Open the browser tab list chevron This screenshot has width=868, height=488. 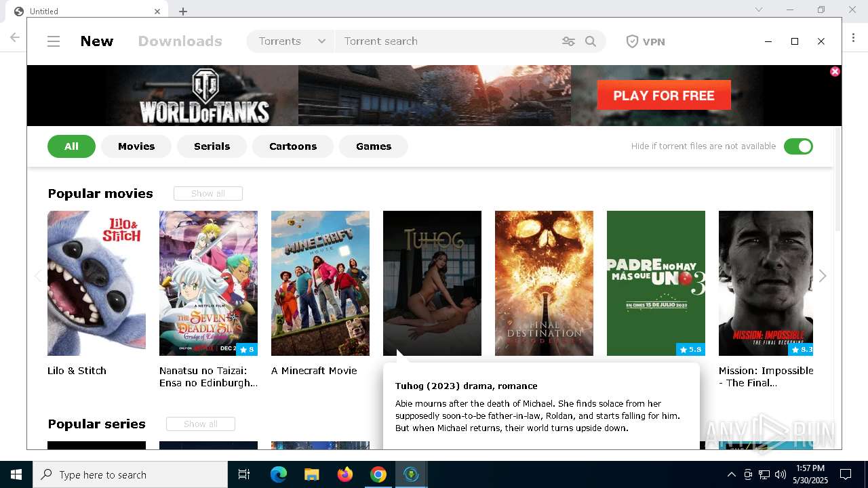click(759, 9)
